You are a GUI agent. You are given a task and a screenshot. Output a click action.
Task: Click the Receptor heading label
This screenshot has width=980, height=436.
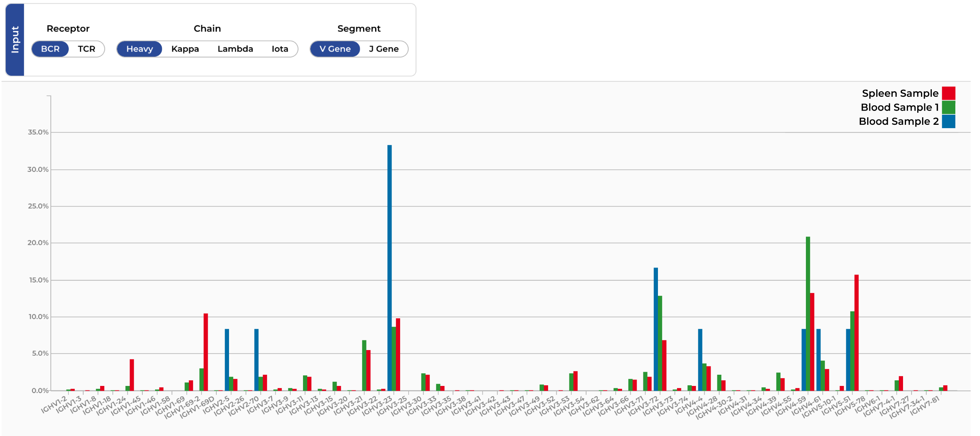coord(68,28)
